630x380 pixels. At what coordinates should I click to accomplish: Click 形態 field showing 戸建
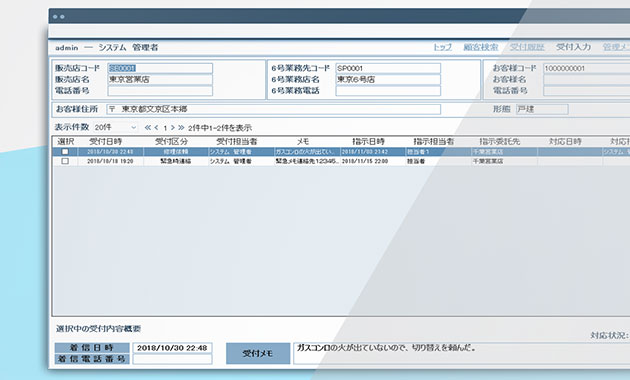pyautogui.click(x=542, y=109)
